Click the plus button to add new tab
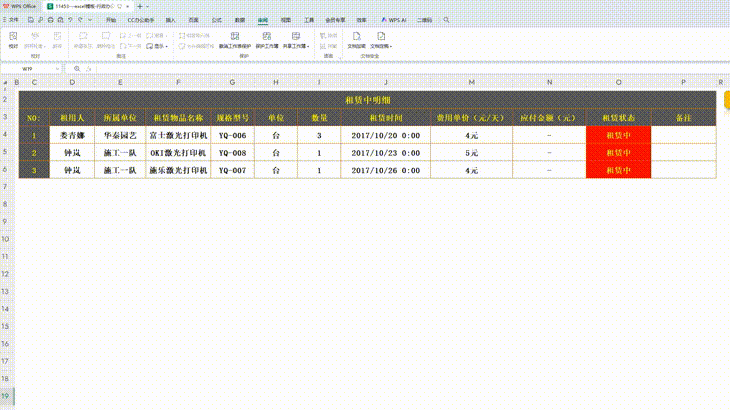This screenshot has width=730, height=410. 140,7
